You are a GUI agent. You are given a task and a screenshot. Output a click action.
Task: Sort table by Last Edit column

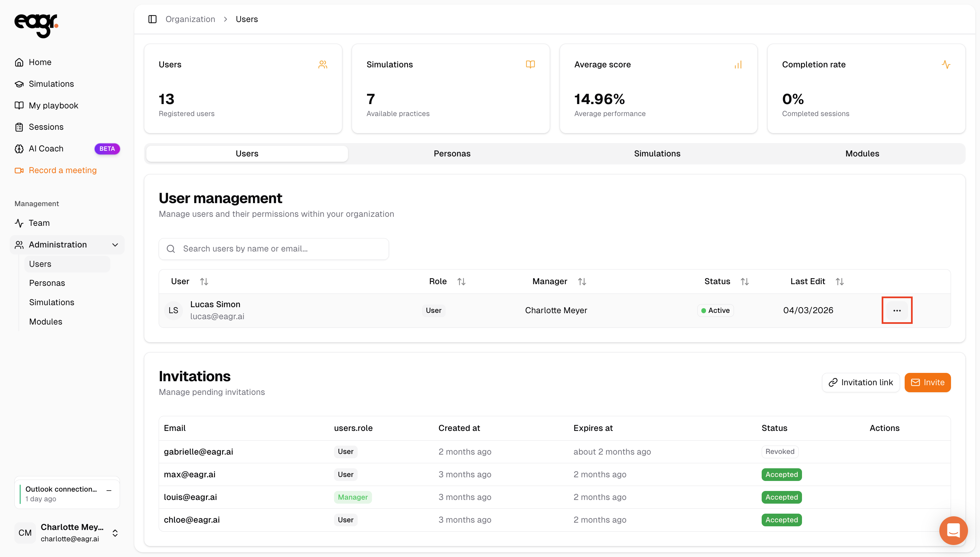coord(839,282)
